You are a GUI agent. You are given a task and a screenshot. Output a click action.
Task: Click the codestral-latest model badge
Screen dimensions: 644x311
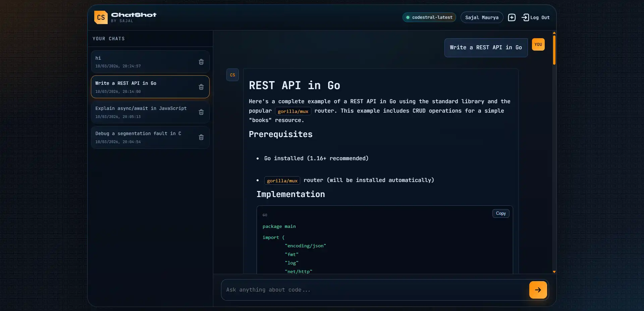coord(429,17)
